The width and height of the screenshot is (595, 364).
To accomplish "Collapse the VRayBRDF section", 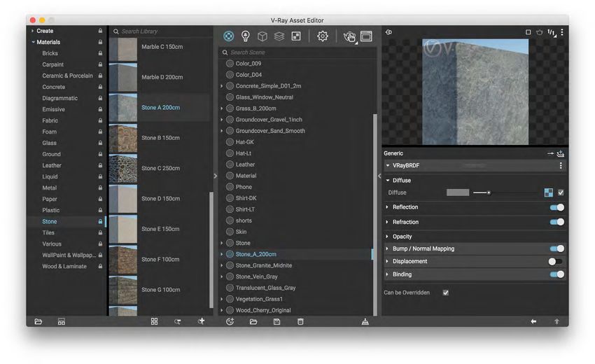I will [388, 165].
